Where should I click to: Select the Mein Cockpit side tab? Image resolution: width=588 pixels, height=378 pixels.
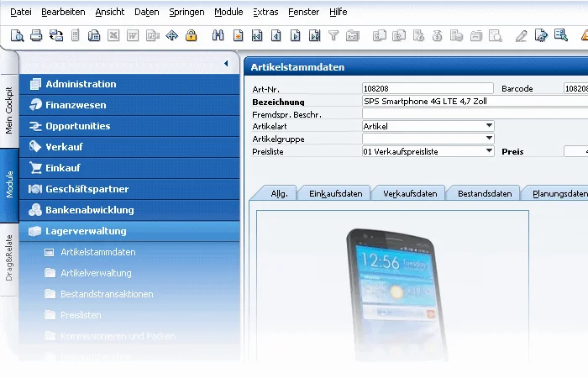[9, 111]
